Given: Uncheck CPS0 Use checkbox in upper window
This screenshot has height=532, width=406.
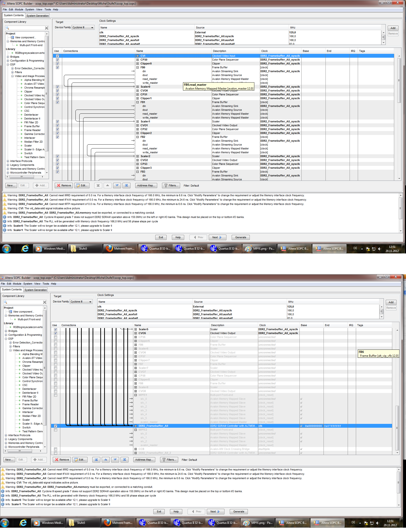Looking at the screenshot, I should tap(58, 60).
